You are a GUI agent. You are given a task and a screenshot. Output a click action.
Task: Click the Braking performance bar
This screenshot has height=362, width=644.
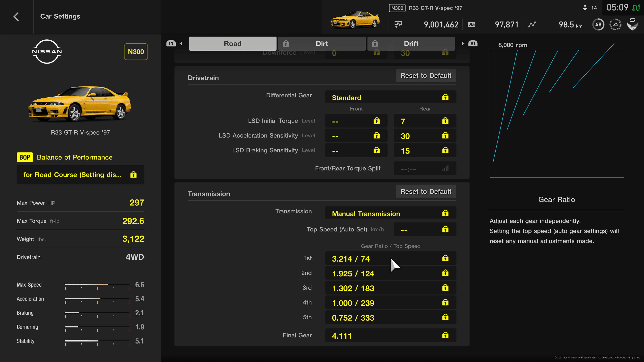coord(97,313)
